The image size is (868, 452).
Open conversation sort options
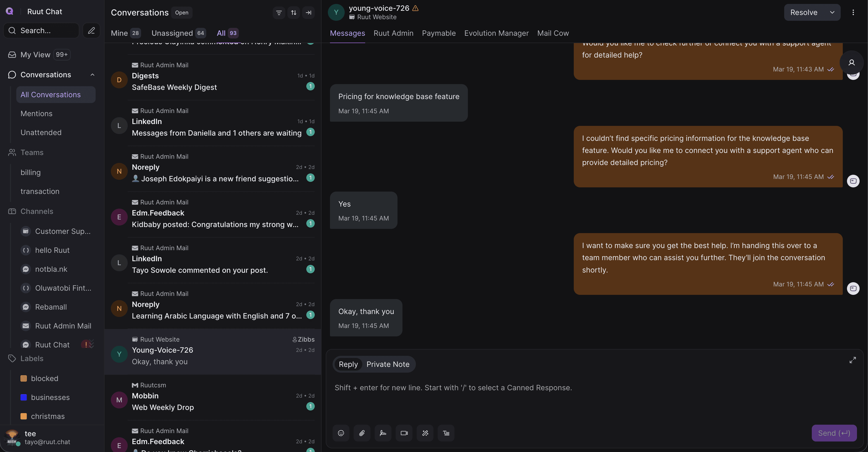[293, 13]
